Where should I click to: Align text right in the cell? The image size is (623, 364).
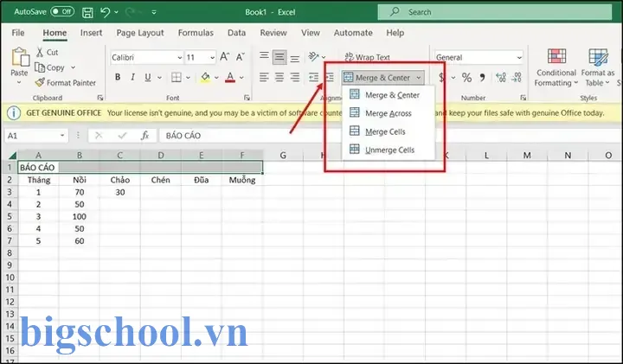(295, 78)
